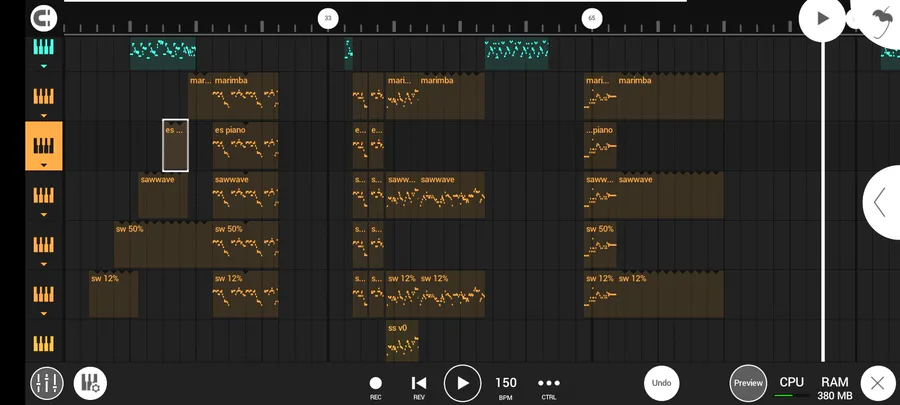Jump to bar marker 65
This screenshot has height=405, width=900.
click(592, 18)
